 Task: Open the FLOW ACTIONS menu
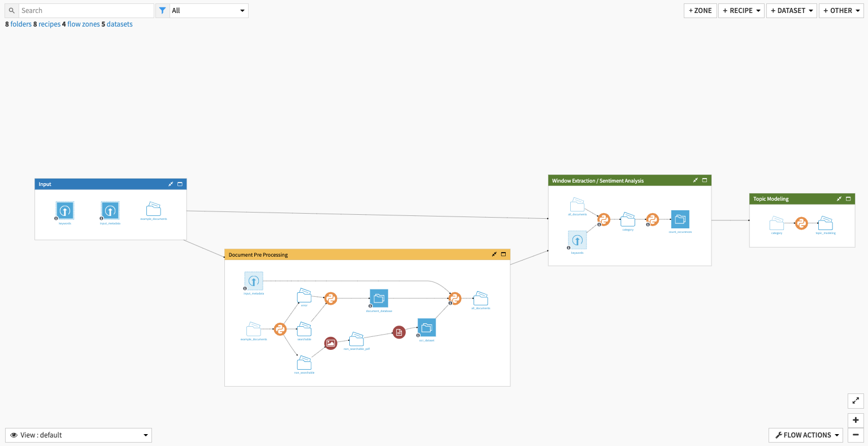coord(806,435)
